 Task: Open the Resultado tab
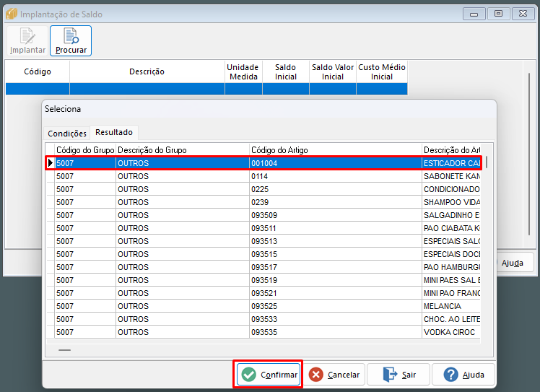pyautogui.click(x=114, y=132)
